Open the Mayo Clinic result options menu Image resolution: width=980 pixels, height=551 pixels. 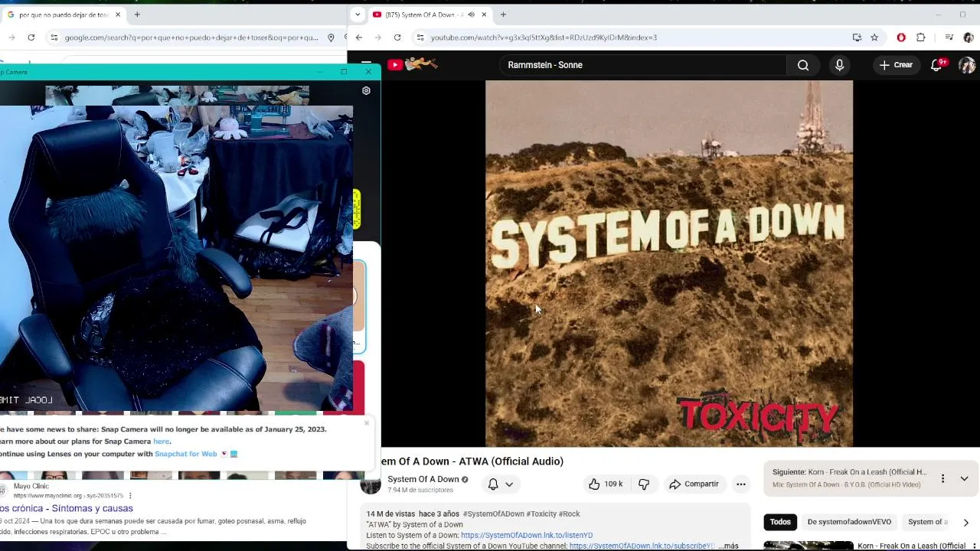point(131,496)
